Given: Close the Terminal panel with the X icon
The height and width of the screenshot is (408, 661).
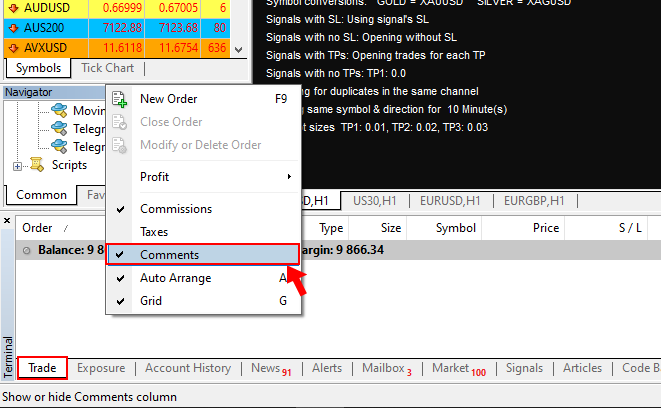Looking at the screenshot, I should [7, 220].
